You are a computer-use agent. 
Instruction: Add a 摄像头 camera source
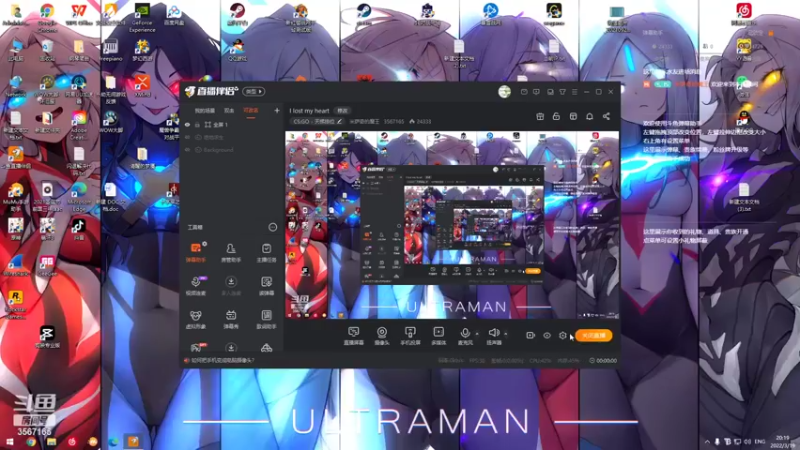[382, 336]
